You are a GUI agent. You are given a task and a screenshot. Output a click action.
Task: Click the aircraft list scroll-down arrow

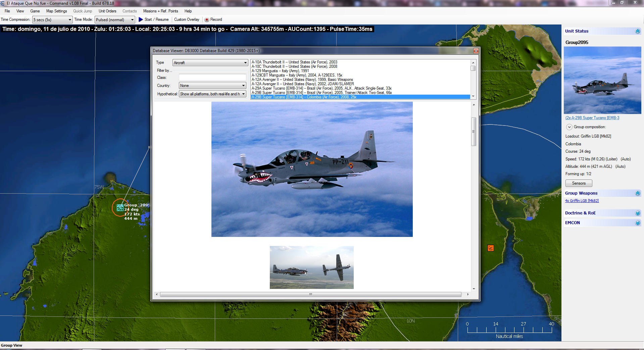click(x=473, y=96)
